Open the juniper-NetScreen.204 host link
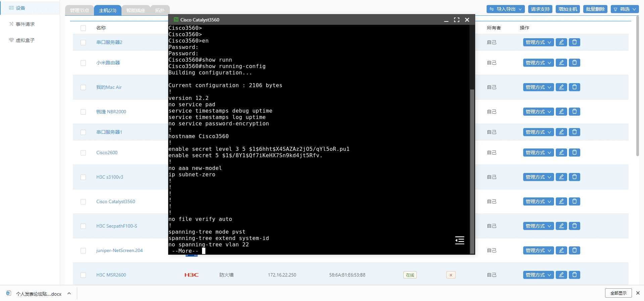644x301 pixels. [x=119, y=250]
